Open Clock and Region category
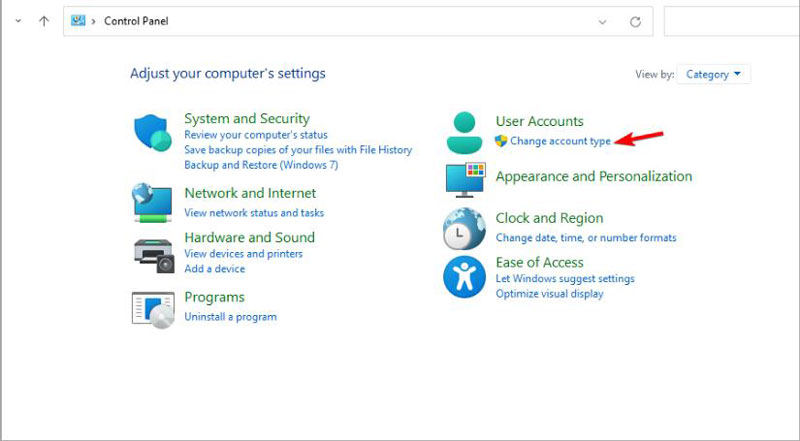The height and width of the screenshot is (441, 800). click(549, 218)
